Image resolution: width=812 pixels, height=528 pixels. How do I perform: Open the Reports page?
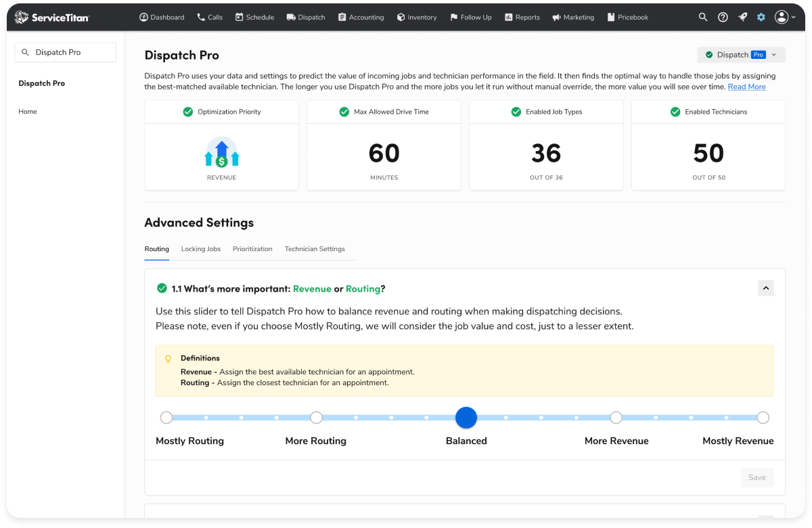coord(522,18)
